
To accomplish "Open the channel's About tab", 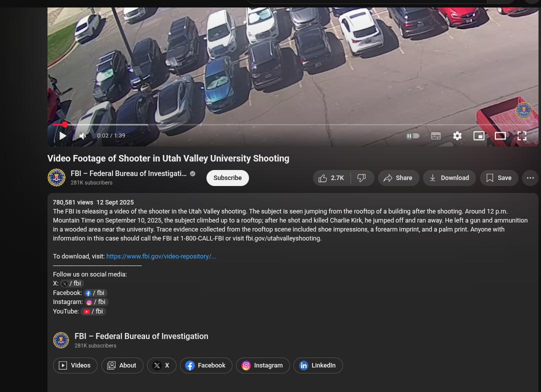I will [122, 365].
